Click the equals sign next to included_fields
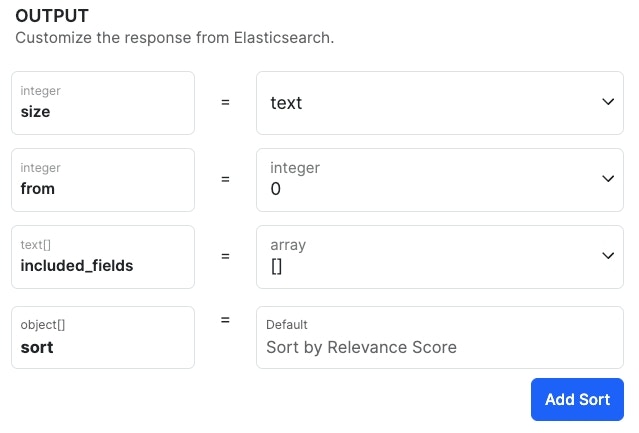This screenshot has height=433, width=639. 225,256
